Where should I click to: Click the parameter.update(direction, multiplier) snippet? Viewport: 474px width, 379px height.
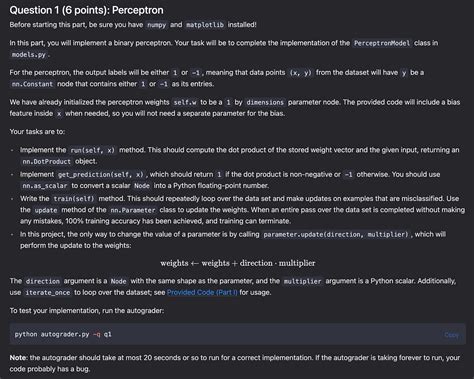[336, 235]
